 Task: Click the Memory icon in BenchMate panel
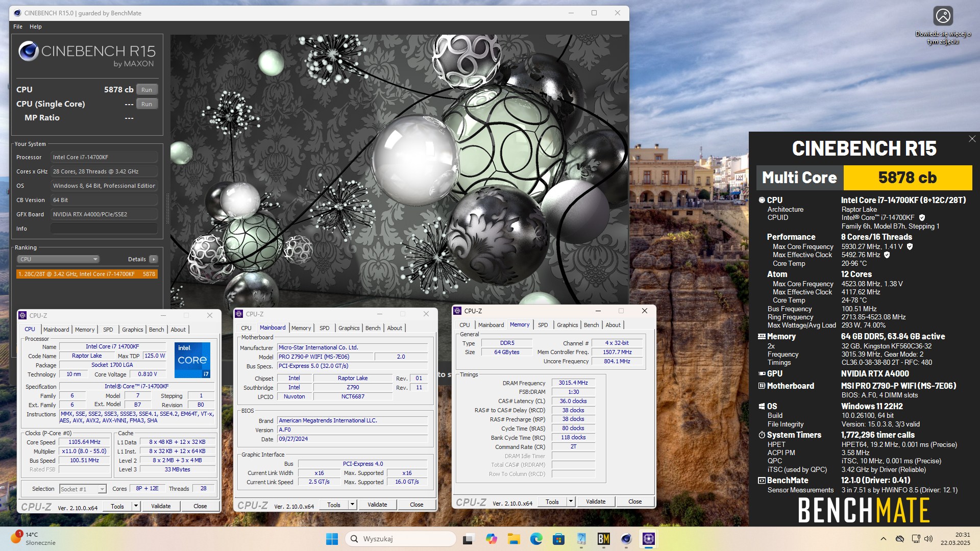pyautogui.click(x=762, y=336)
